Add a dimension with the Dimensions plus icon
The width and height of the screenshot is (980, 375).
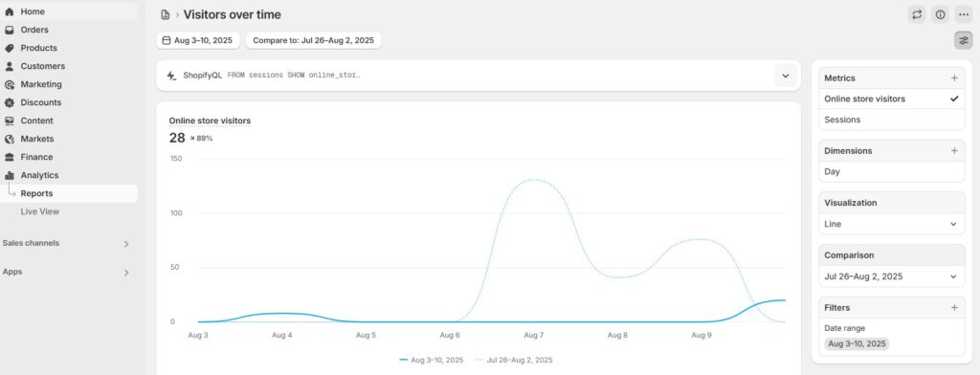[x=954, y=150]
